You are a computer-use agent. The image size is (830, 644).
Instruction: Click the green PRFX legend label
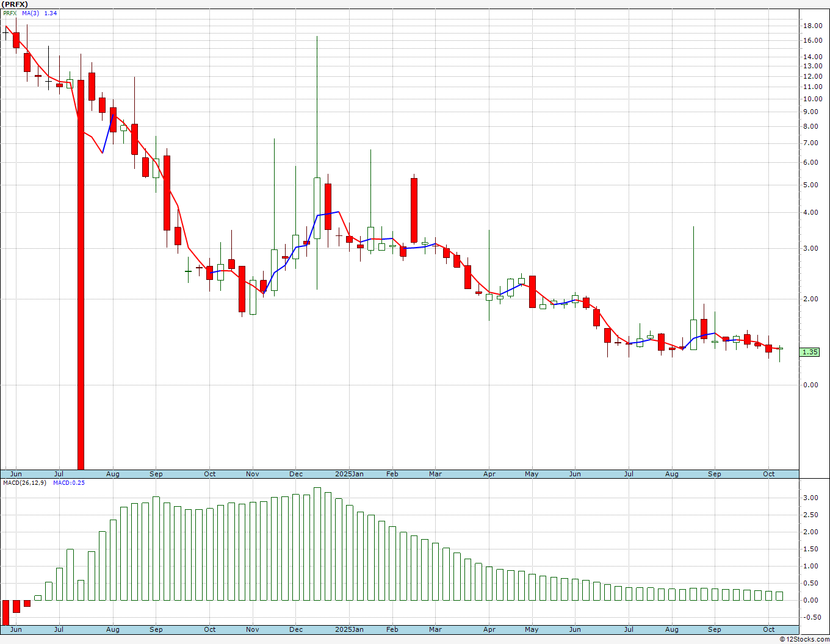click(x=10, y=13)
